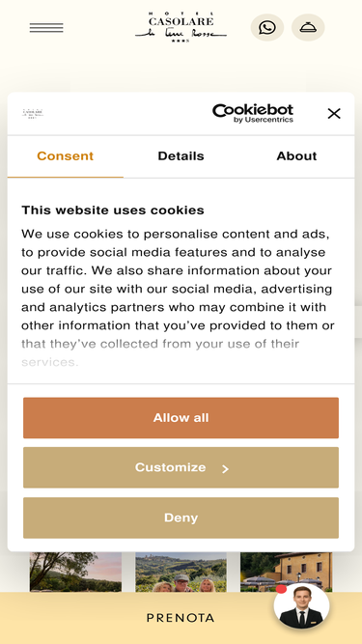Viewport: 362px width, 644px height.
Task: Open the hamburger navigation menu
Action: coord(46,28)
